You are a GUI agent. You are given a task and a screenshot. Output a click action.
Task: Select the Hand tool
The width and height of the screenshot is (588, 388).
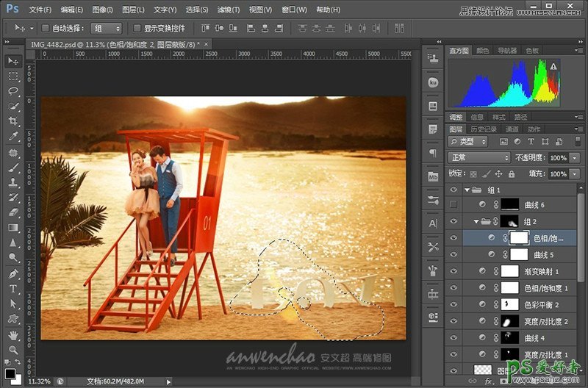point(13,335)
